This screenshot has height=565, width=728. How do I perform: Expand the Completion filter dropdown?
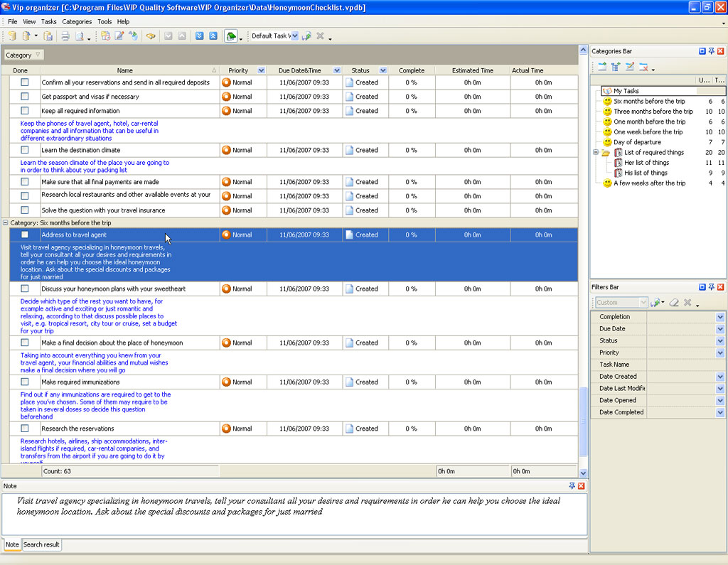(720, 317)
